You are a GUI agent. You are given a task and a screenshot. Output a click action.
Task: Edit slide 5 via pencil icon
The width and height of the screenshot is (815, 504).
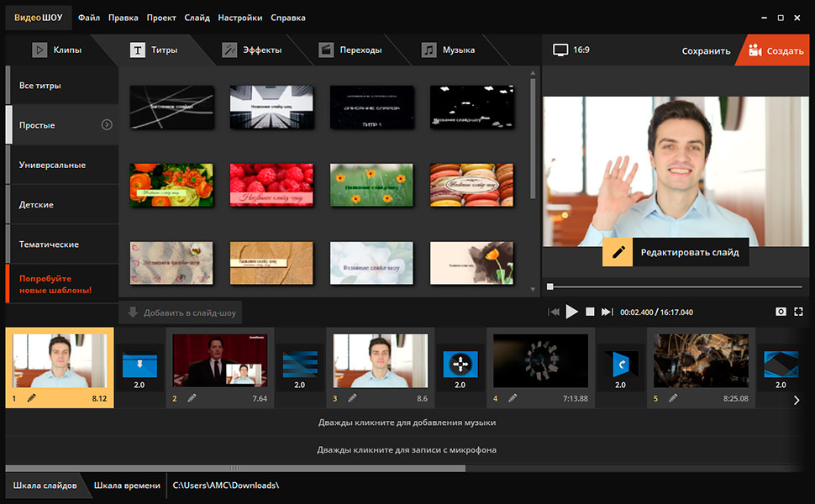pyautogui.click(x=672, y=398)
